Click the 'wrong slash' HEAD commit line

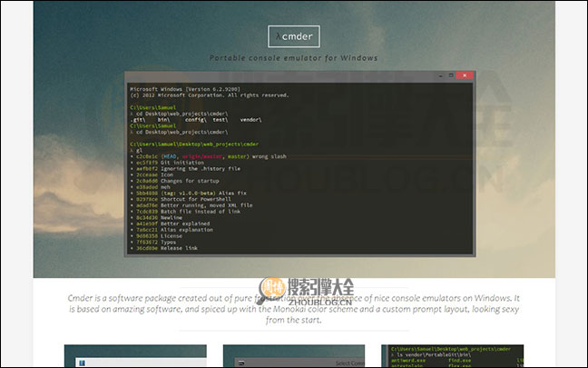click(x=209, y=156)
